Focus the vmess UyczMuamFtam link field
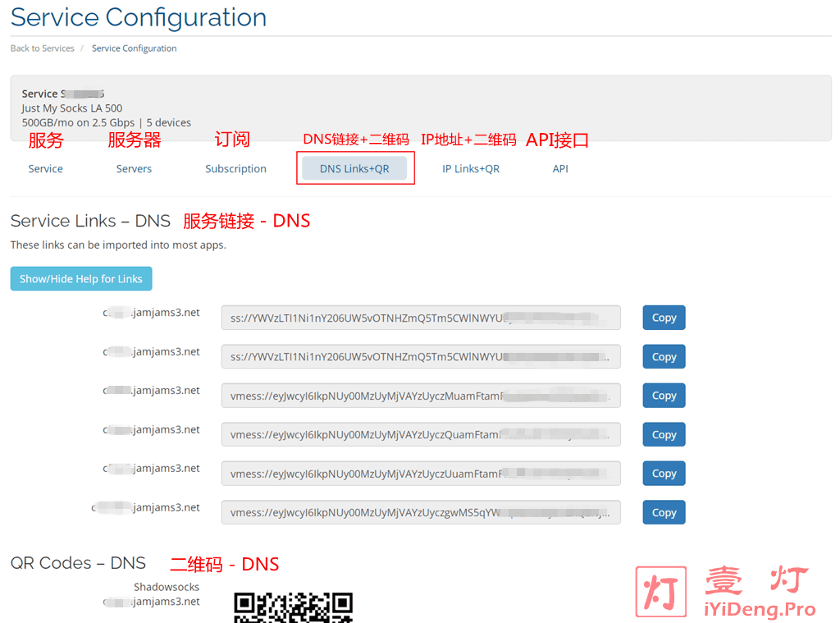 (421, 395)
